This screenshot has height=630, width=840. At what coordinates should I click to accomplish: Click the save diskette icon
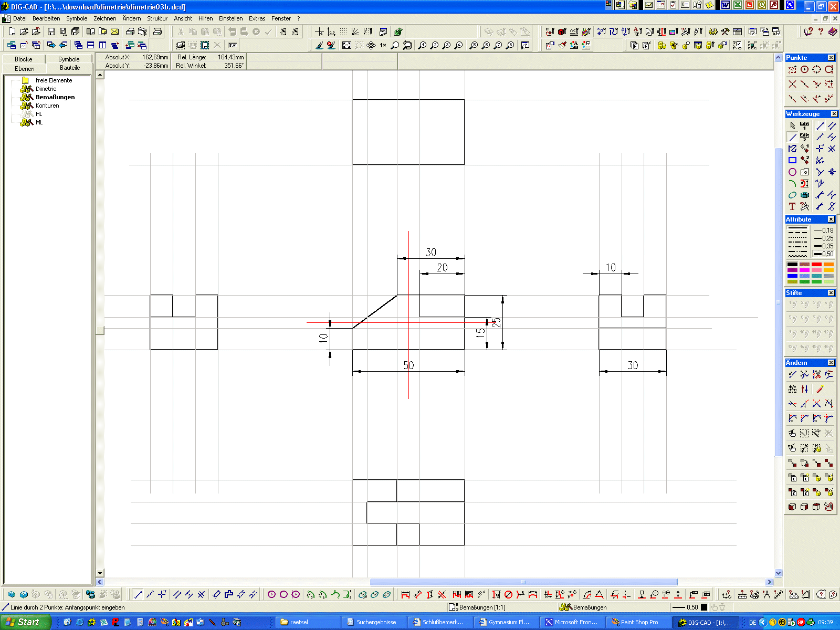51,31
